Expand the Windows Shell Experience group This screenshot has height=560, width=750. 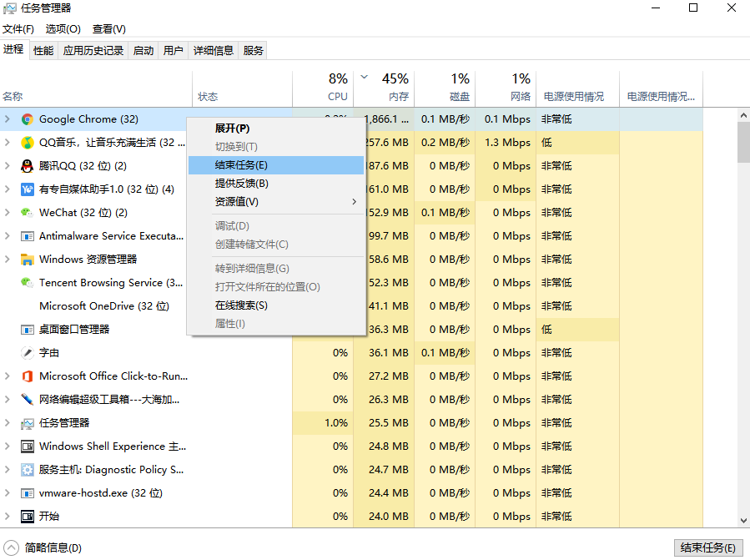tap(8, 446)
